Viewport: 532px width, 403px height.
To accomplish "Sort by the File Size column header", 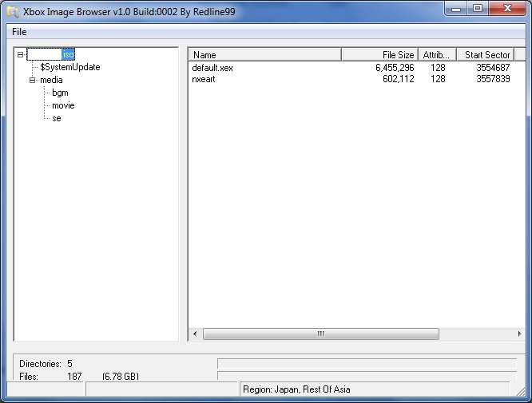I will [x=380, y=55].
